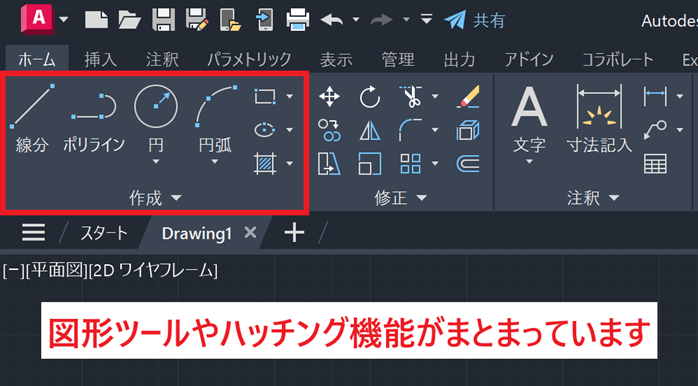Plot the drawing with printer icon
This screenshot has height=386, width=698.
pos(298,20)
